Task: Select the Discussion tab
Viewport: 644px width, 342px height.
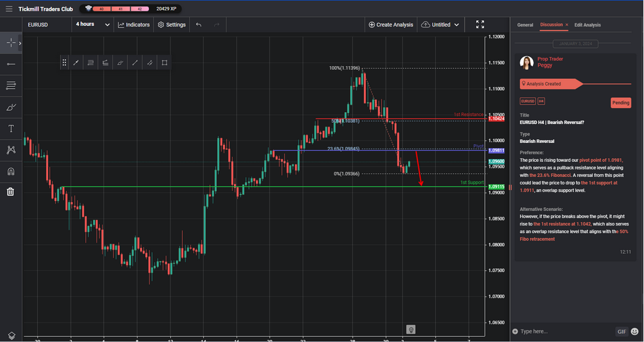Action: pos(551,25)
